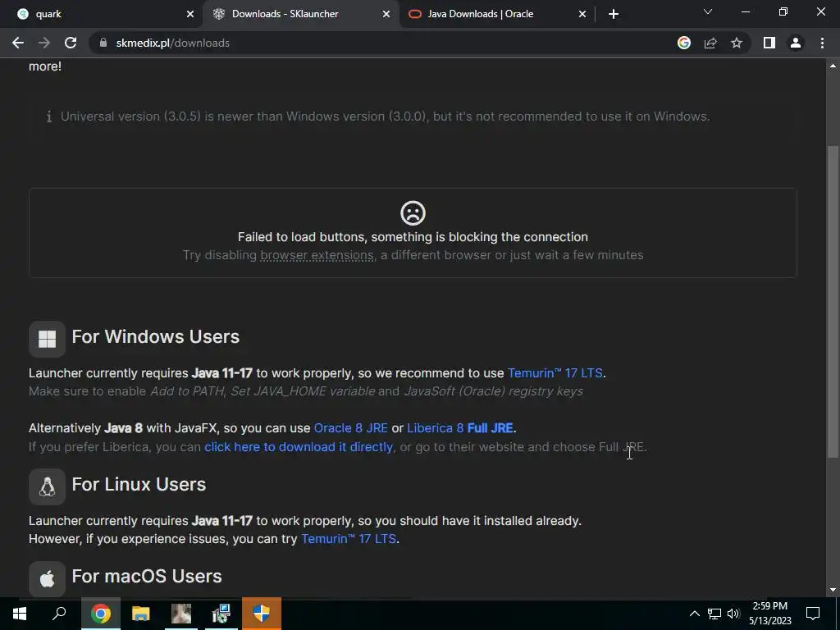This screenshot has height=630, width=840.
Task: Open the clock showing 2:59 PM
Action: (x=769, y=614)
